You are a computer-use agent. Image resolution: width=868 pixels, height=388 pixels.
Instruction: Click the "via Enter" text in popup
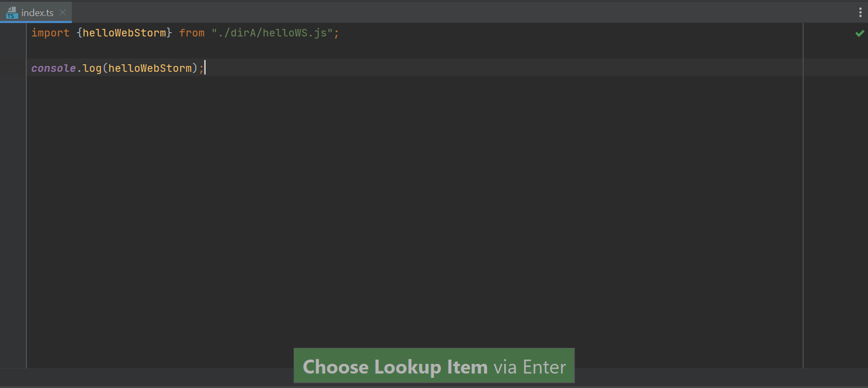[x=529, y=367]
